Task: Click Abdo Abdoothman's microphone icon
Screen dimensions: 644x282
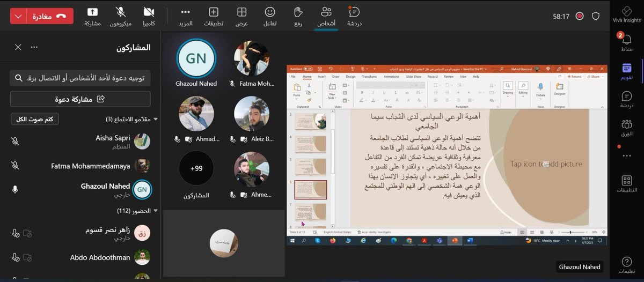Action: coord(15,257)
